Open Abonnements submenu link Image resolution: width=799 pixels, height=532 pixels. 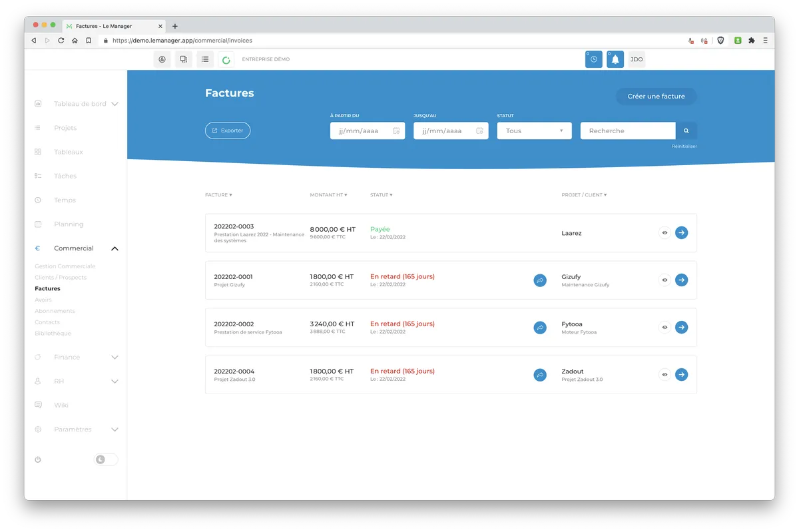55,311
